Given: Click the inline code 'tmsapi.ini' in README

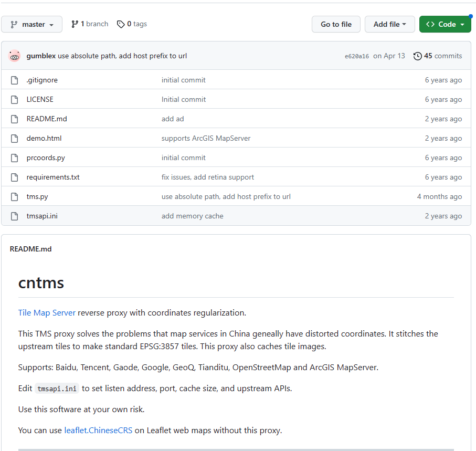Looking at the screenshot, I should (57, 389).
